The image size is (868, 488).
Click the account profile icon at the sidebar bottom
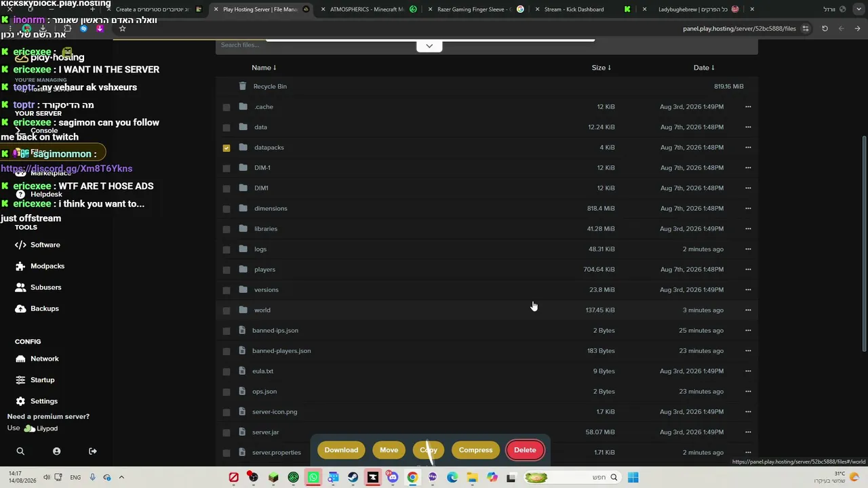click(x=56, y=451)
